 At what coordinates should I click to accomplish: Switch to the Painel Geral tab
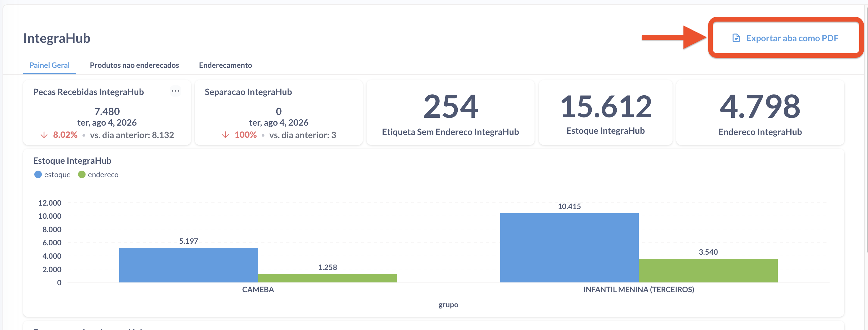pyautogui.click(x=50, y=65)
